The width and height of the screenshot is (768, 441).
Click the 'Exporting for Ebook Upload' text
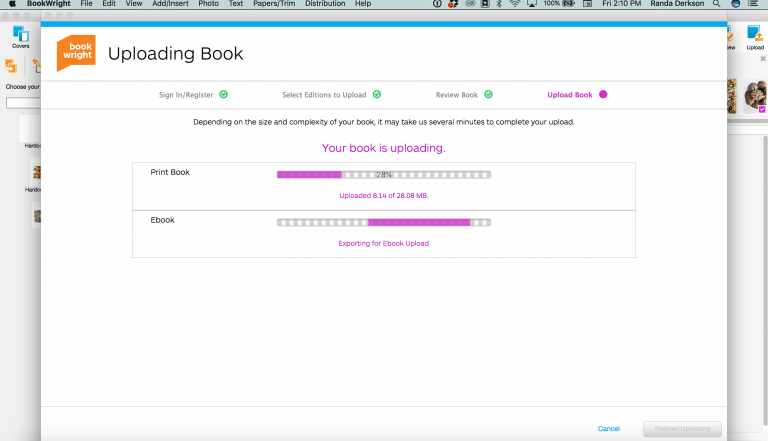pyautogui.click(x=384, y=244)
